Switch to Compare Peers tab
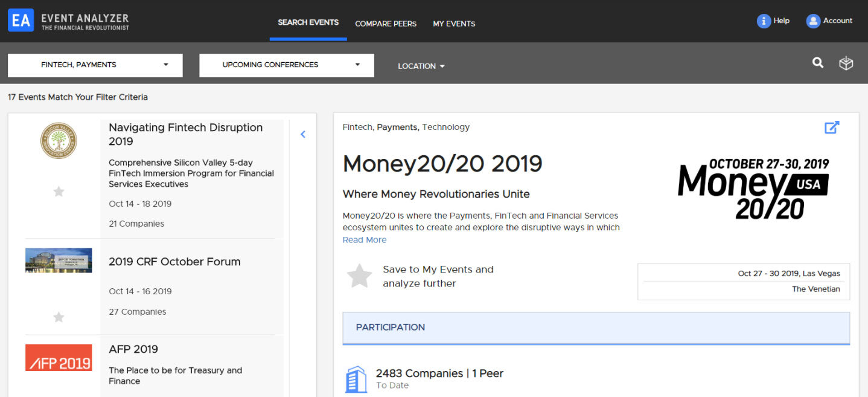This screenshot has height=397, width=868. [x=386, y=24]
